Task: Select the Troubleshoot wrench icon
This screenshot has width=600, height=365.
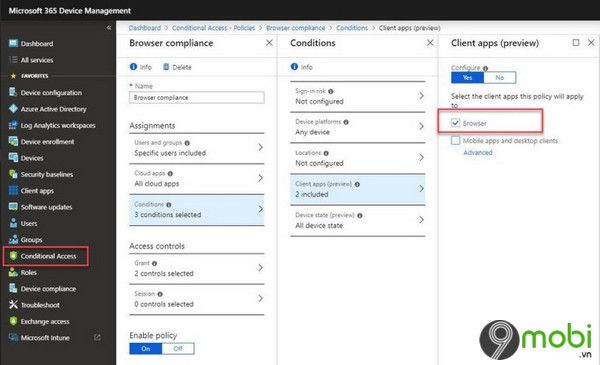Action: [x=13, y=305]
